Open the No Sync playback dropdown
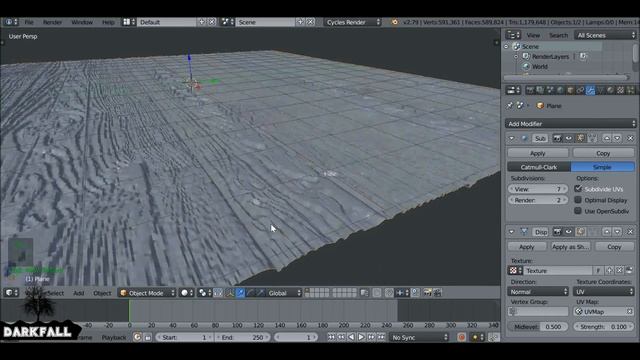 point(419,338)
